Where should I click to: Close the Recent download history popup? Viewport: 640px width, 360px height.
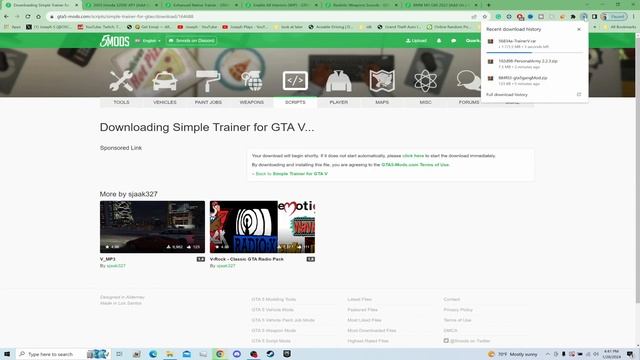click(x=579, y=29)
